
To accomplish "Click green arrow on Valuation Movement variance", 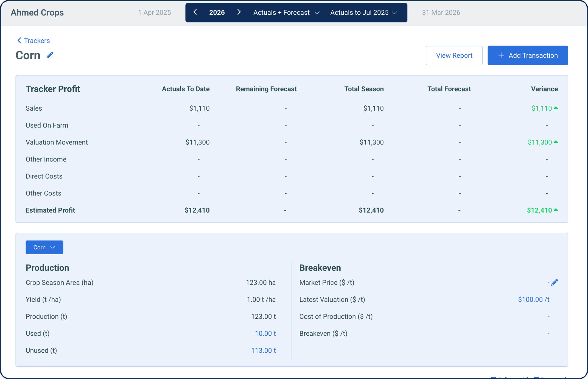I will coord(556,142).
